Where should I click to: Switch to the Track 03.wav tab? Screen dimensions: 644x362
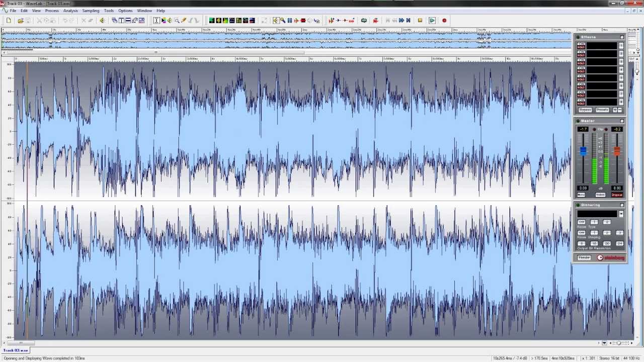(x=16, y=350)
